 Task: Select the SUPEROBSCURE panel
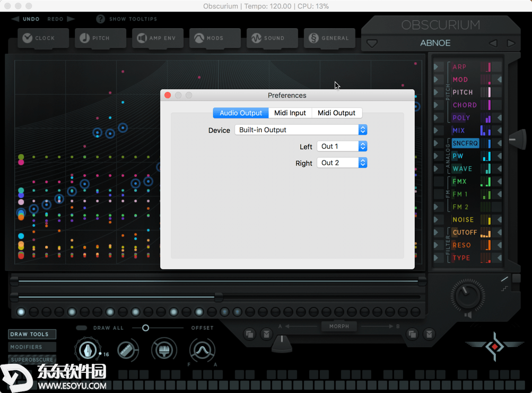pyautogui.click(x=32, y=360)
